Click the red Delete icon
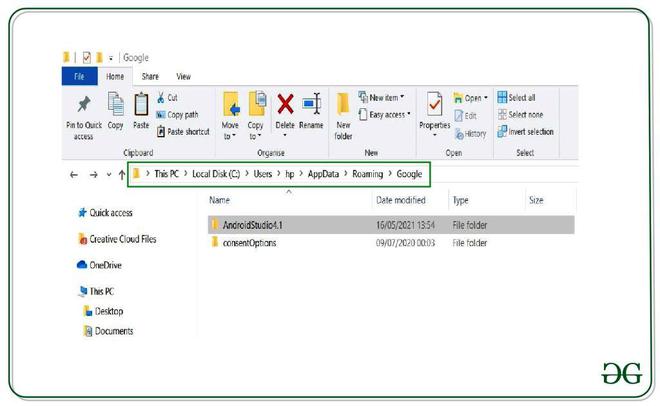660x406 pixels. pos(285,104)
